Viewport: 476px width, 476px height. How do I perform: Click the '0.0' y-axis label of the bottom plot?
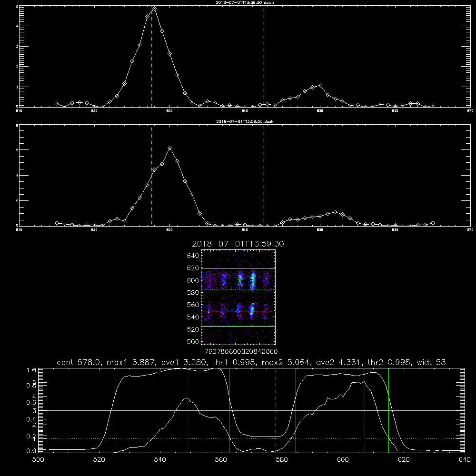coord(31,451)
